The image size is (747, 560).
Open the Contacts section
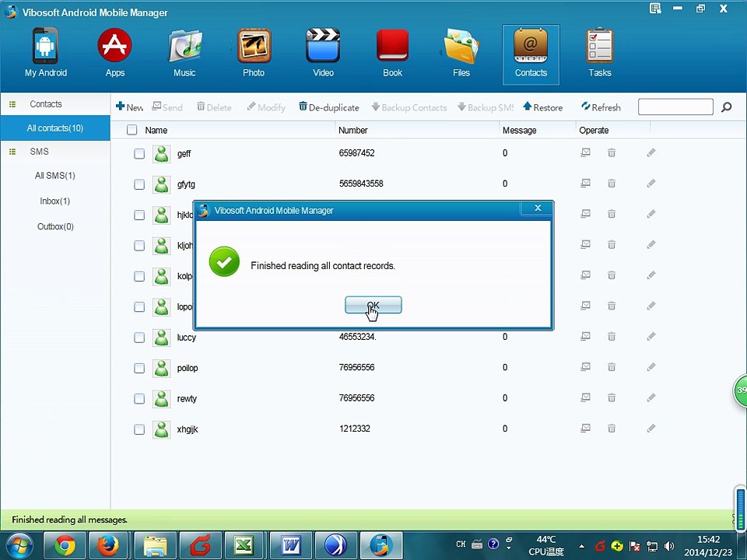click(531, 54)
